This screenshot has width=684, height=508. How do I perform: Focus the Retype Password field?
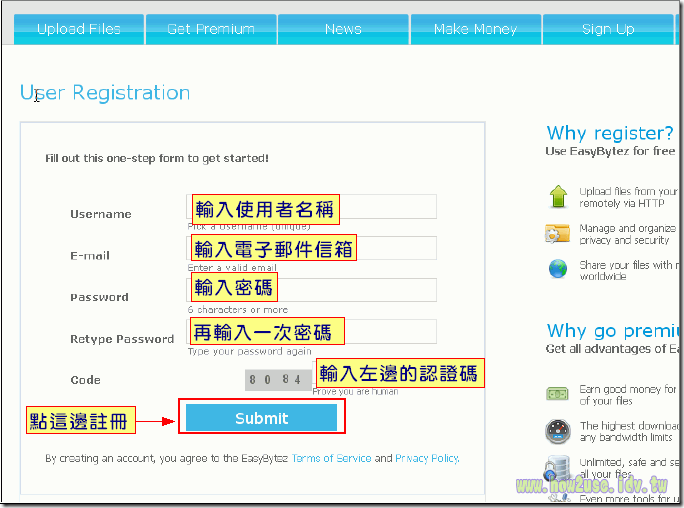pos(311,331)
